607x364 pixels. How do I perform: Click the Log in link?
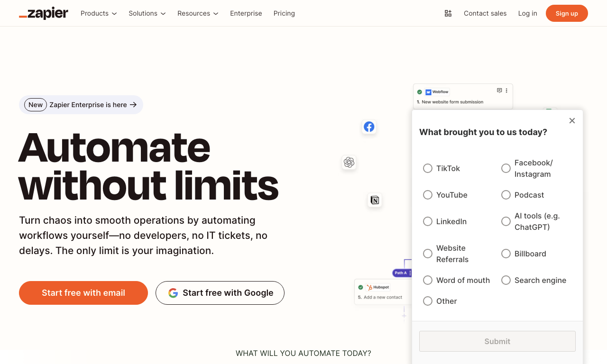(x=528, y=13)
